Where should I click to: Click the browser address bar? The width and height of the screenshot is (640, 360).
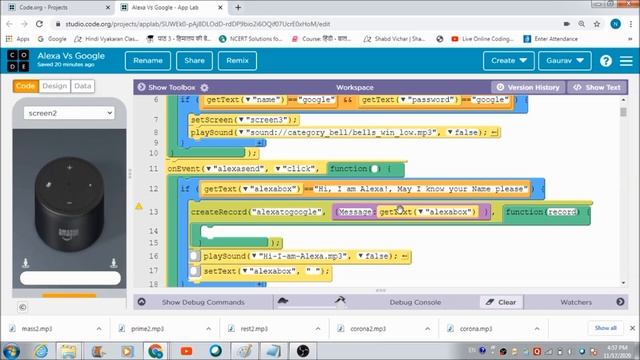point(310,24)
